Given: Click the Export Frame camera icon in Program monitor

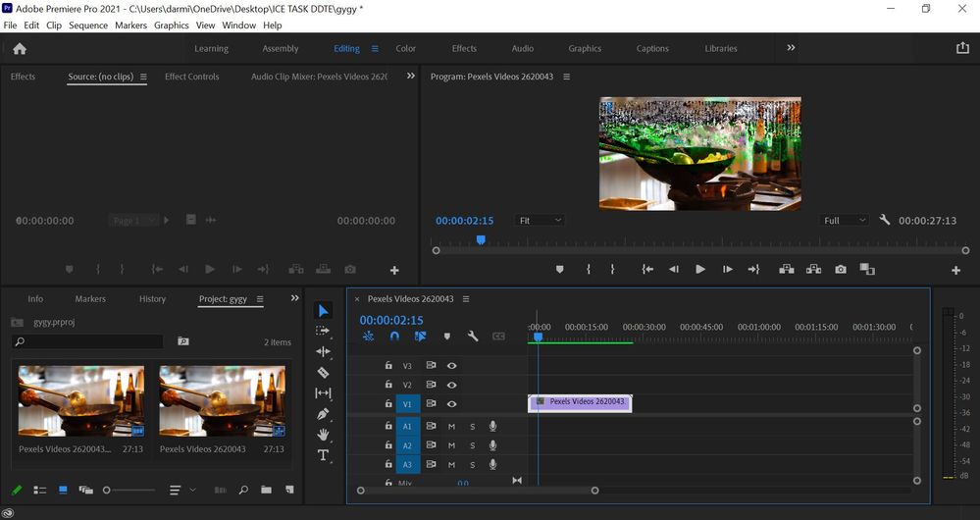Looking at the screenshot, I should coord(841,269).
